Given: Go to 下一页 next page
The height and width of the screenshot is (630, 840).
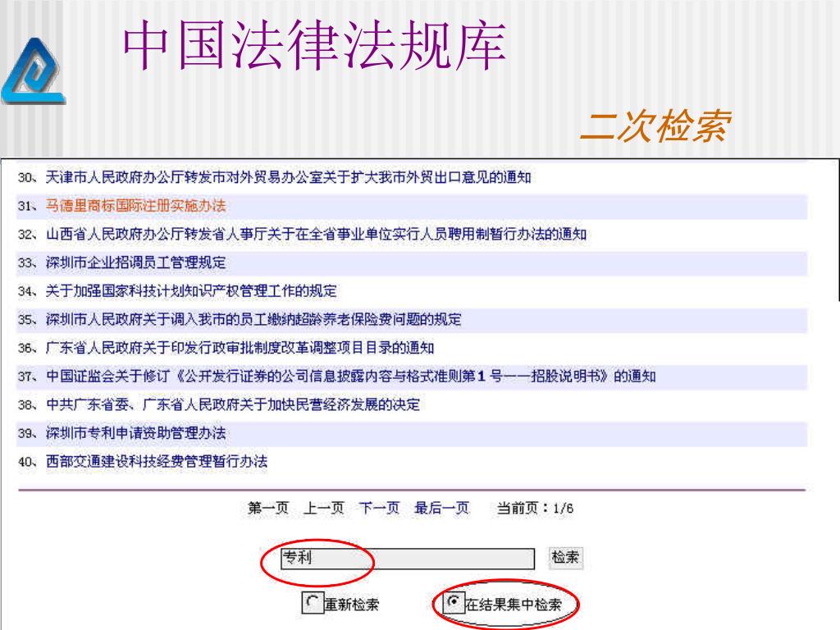Looking at the screenshot, I should tap(379, 508).
